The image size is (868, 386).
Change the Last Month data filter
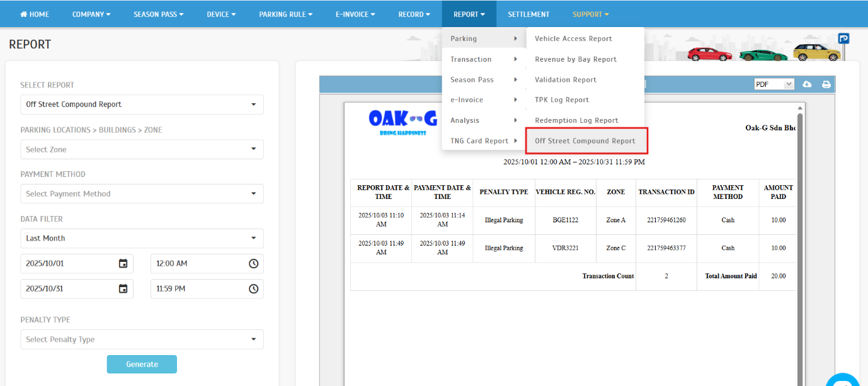tap(142, 239)
